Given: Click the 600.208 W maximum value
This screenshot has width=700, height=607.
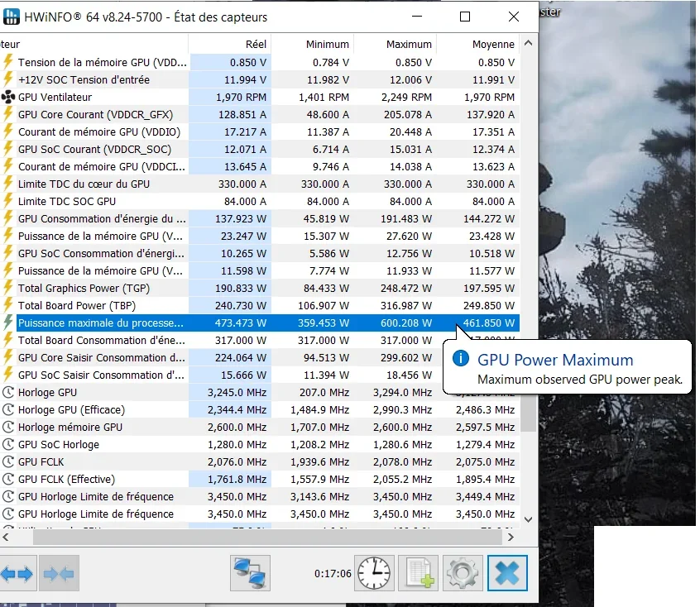Looking at the screenshot, I should (x=406, y=323).
